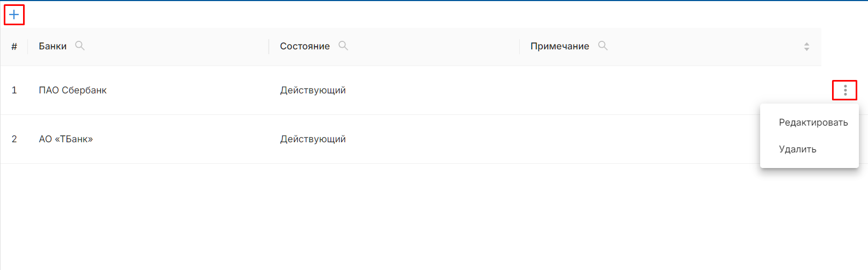Image resolution: width=868 pixels, height=270 pixels.
Task: Open search filter for Состояние column
Action: 343,46
